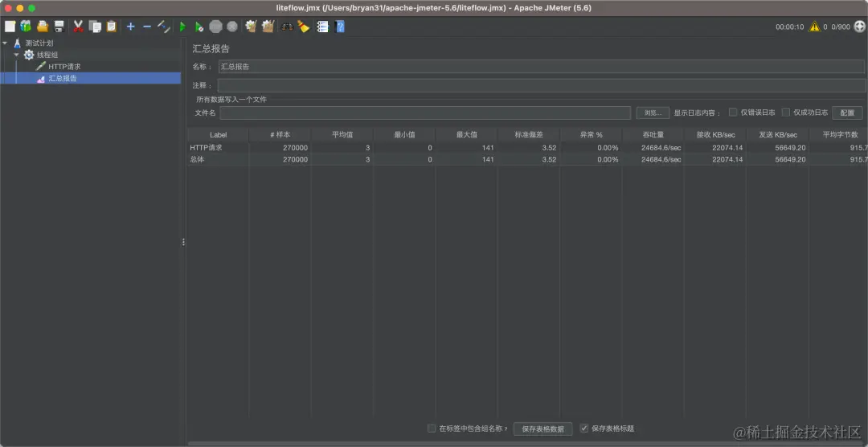Save the test plan with floppy icon
Viewport: 868px width, 447px height.
tap(59, 26)
